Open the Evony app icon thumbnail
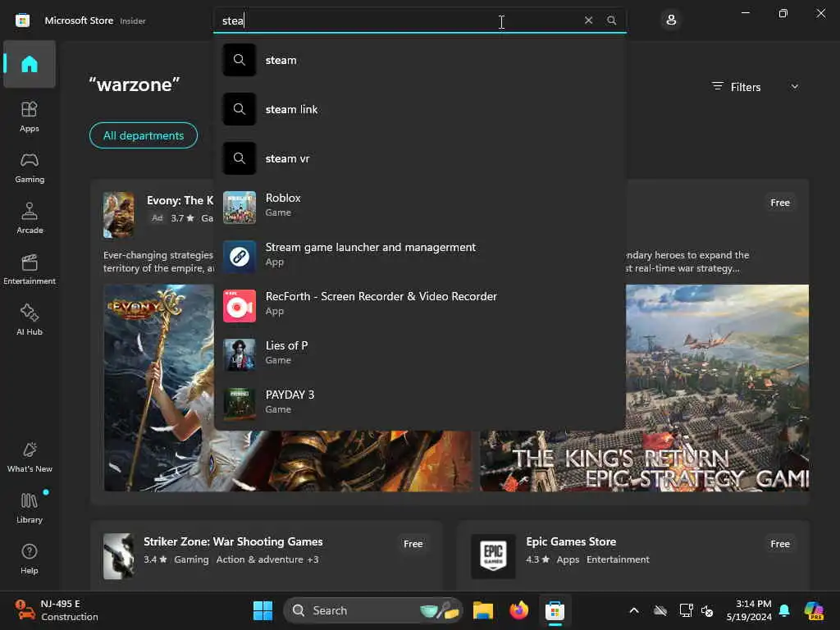 click(x=118, y=215)
